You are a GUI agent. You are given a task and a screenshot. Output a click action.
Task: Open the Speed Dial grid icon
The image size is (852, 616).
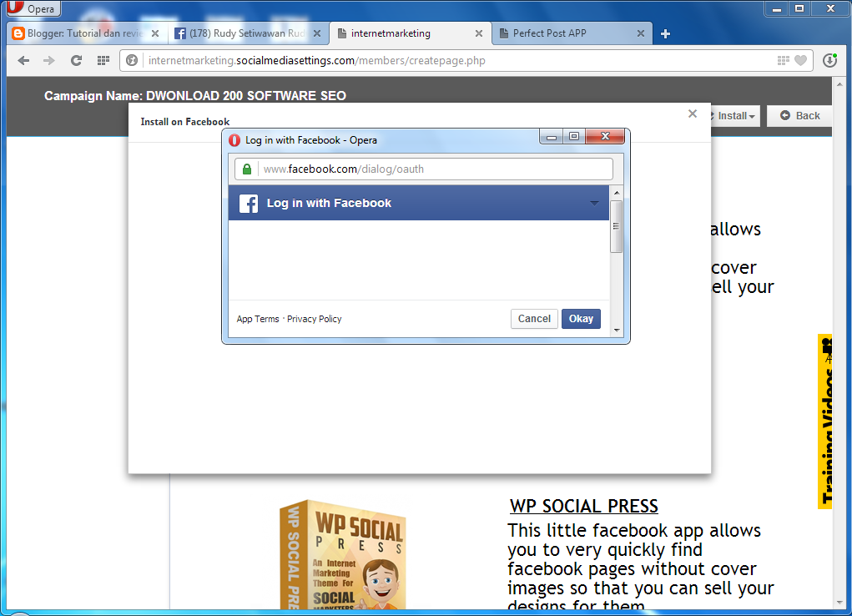103,60
